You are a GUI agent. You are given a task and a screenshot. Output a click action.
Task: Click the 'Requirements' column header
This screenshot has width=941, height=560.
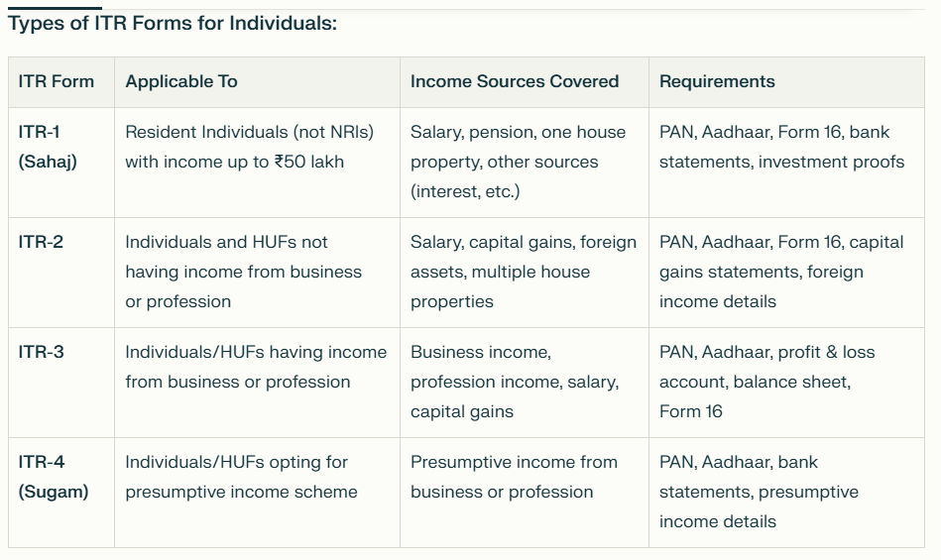coord(717,81)
